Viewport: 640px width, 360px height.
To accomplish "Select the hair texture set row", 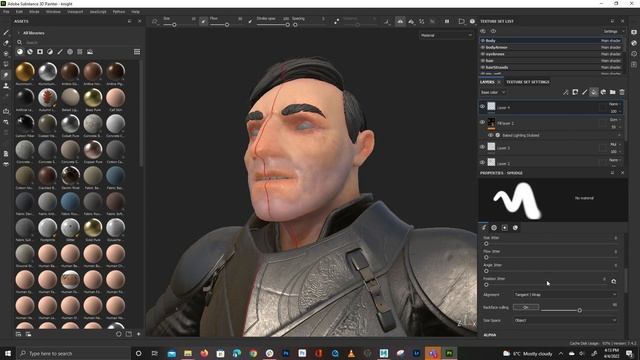I will click(x=551, y=60).
